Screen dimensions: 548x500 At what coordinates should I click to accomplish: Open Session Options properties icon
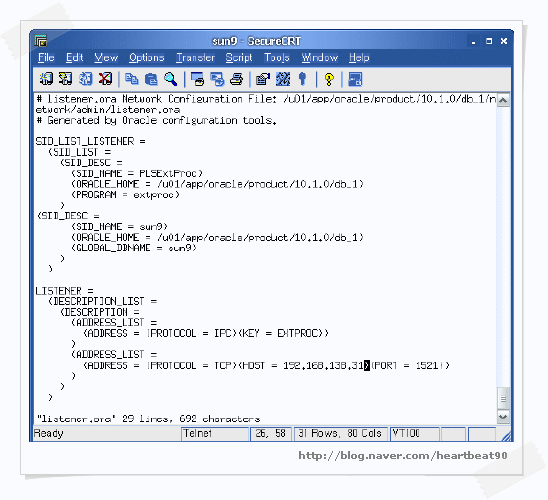[263, 79]
